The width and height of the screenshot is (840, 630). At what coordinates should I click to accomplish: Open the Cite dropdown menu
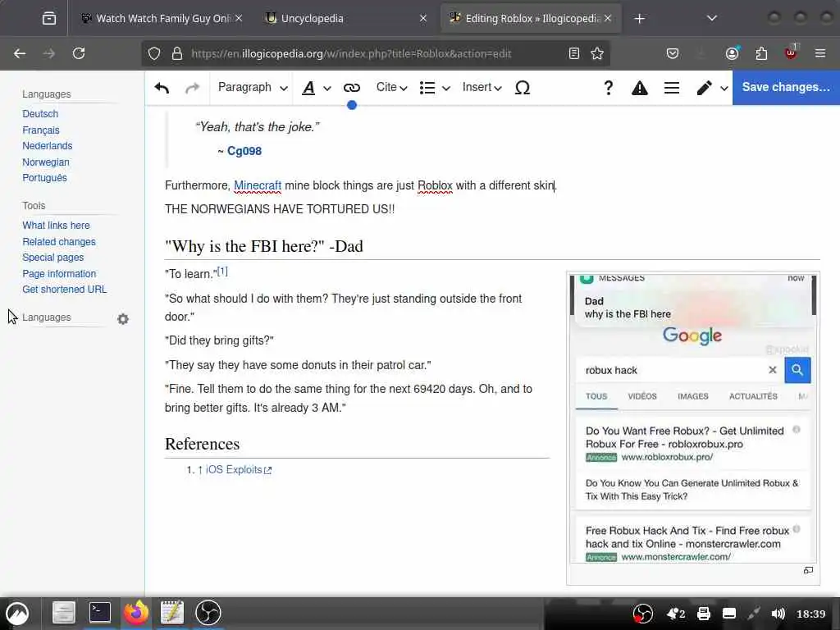391,87
